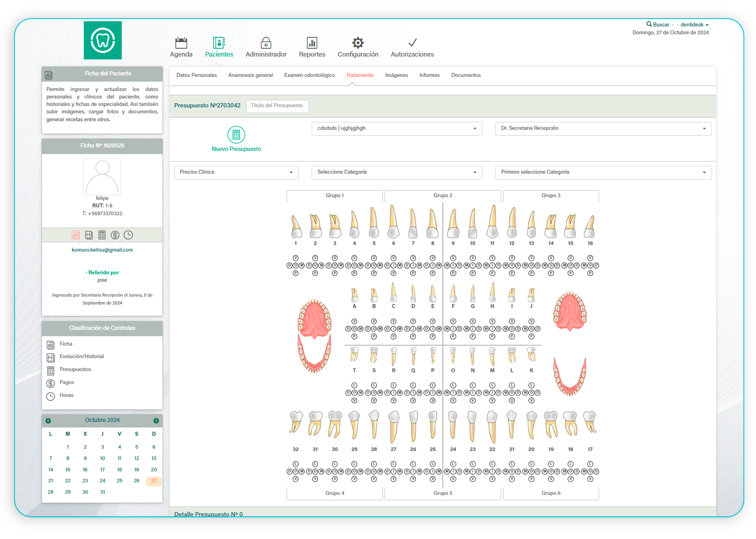Open Reportes chart icon
The image size is (756, 539).
click(312, 43)
